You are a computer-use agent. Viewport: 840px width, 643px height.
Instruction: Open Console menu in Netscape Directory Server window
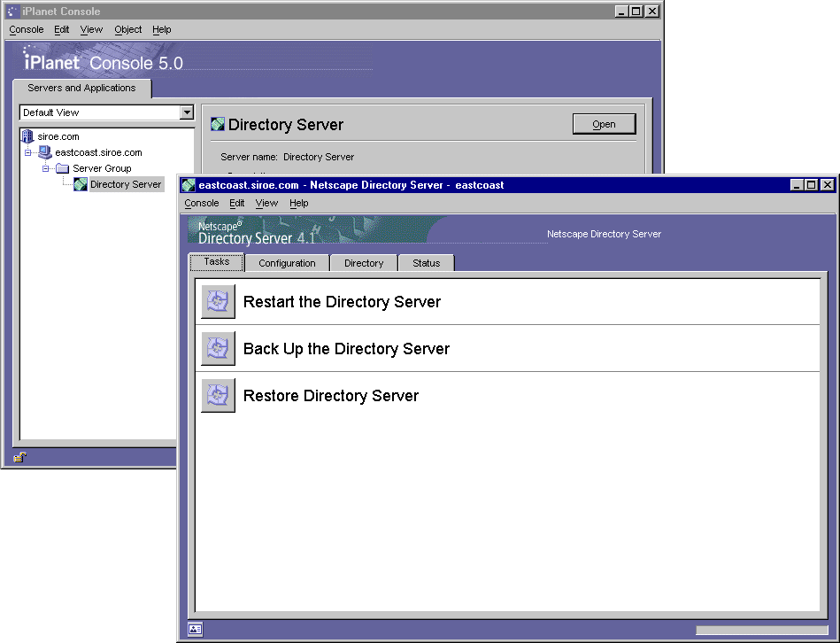pos(202,203)
